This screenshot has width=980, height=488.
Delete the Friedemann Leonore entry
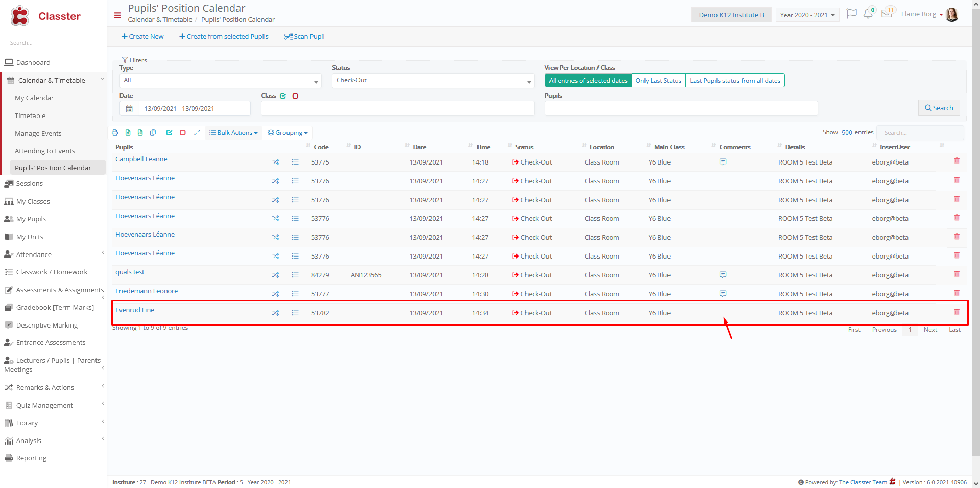click(x=957, y=293)
